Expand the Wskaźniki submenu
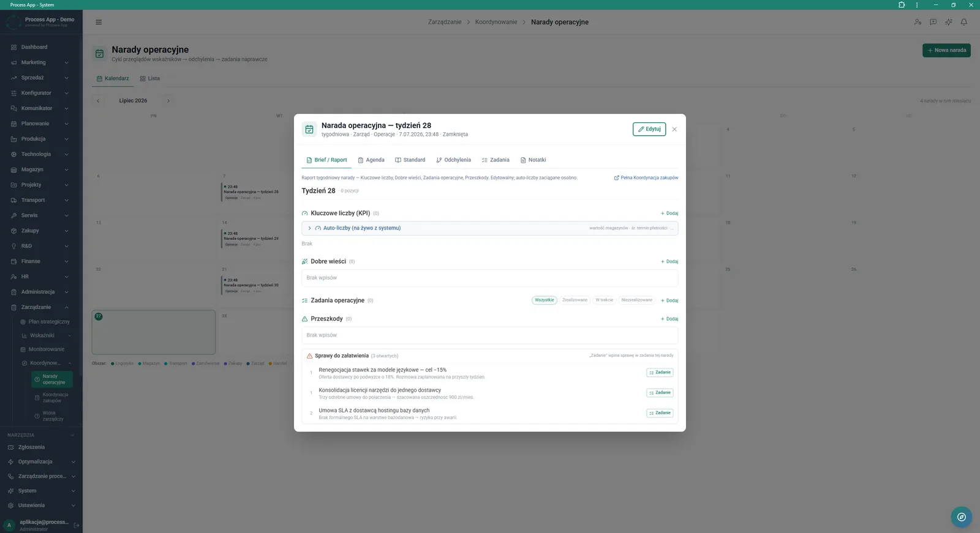This screenshot has height=533, width=980. coord(46,335)
